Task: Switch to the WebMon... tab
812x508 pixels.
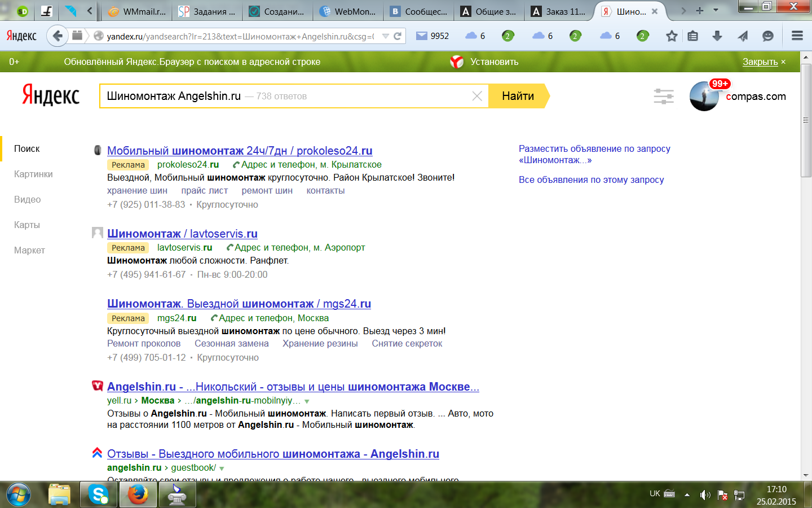Action: pos(347,11)
